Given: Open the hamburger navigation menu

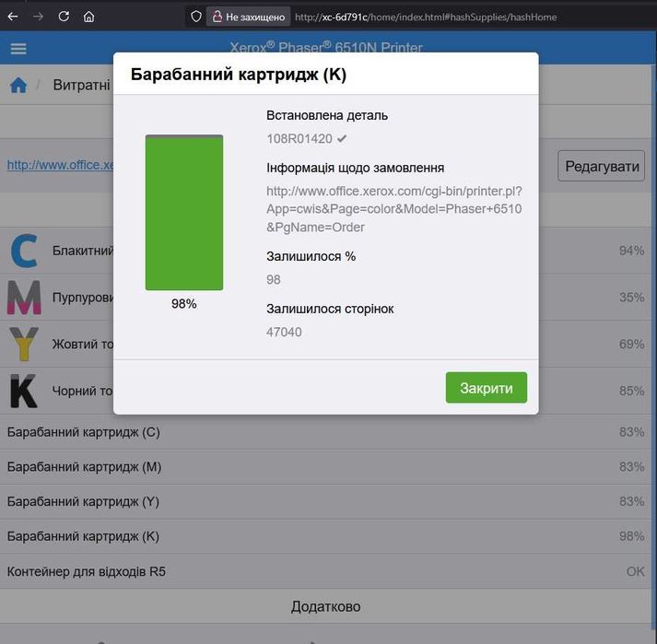Looking at the screenshot, I should click(x=18, y=49).
